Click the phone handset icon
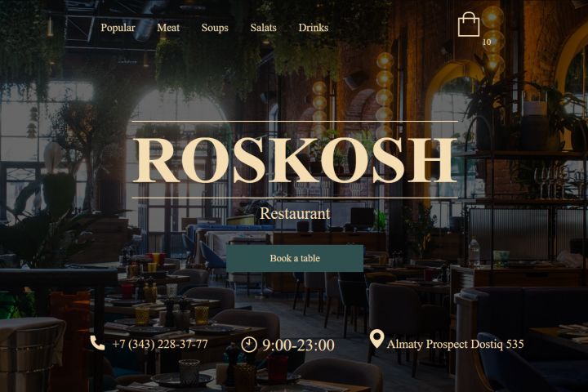588x392 pixels. coord(97,343)
